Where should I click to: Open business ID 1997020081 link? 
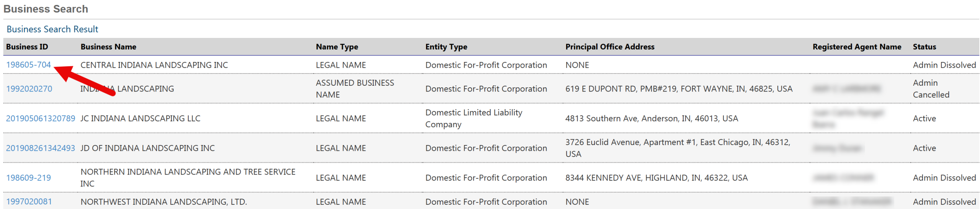pos(29,202)
